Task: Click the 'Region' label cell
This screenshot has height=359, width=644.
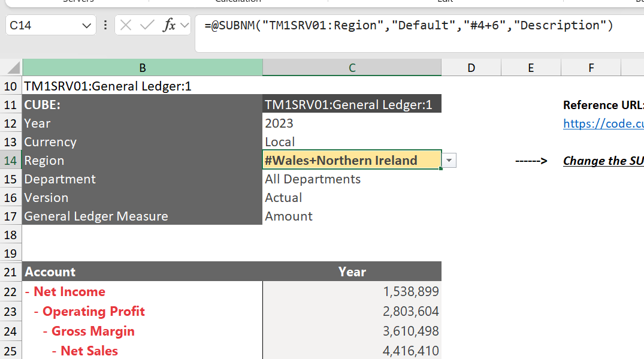Action: click(x=143, y=160)
